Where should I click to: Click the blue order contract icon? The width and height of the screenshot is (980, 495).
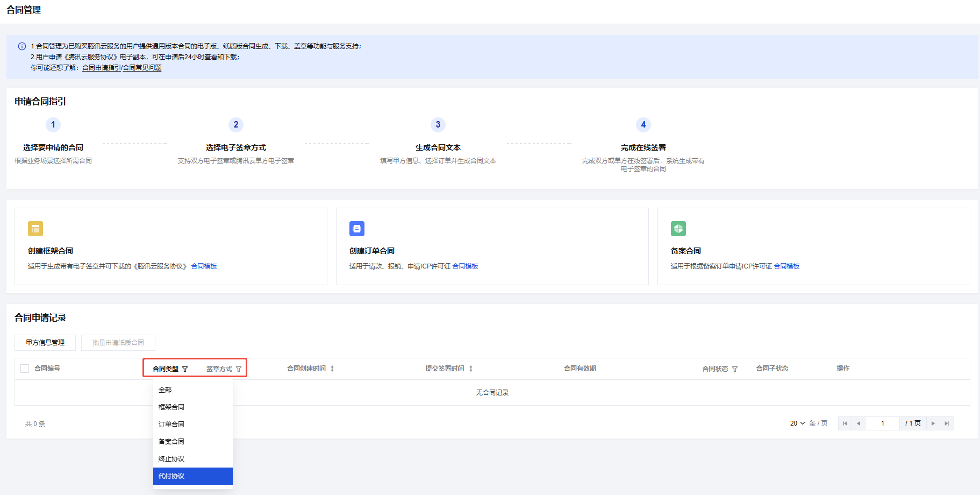357,229
